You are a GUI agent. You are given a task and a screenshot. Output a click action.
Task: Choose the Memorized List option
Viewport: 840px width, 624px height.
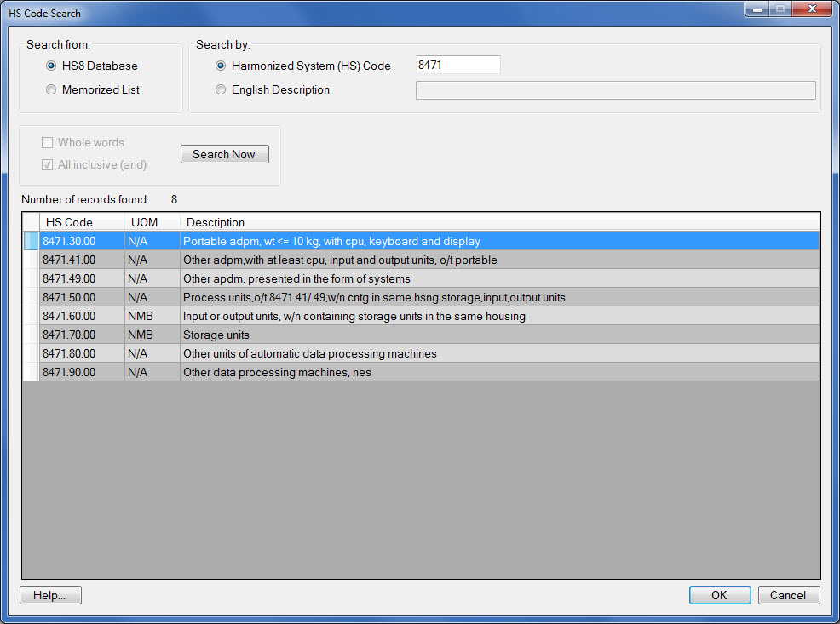pos(52,89)
